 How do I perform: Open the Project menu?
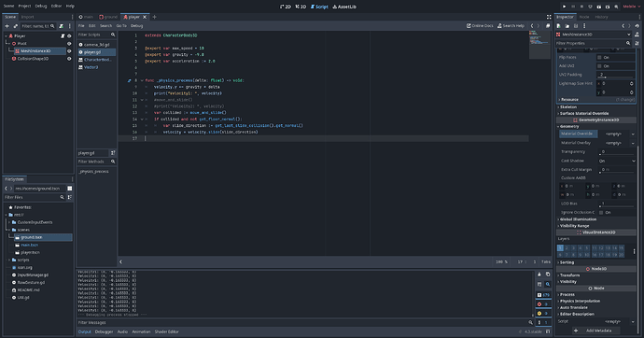pos(24,7)
